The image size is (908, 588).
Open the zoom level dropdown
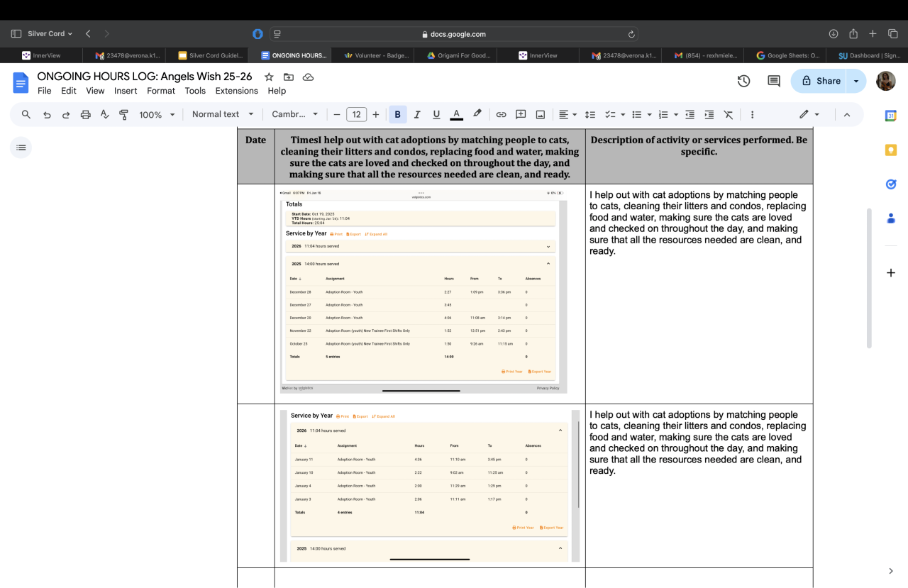tap(157, 115)
